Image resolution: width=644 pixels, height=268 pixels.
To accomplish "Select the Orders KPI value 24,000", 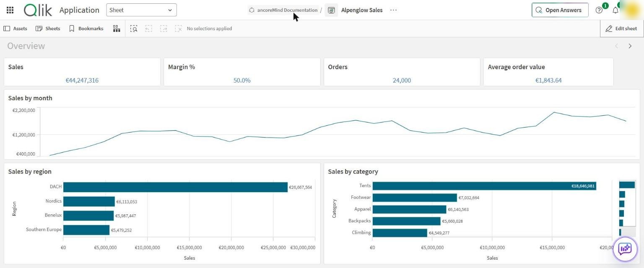I will [x=402, y=80].
